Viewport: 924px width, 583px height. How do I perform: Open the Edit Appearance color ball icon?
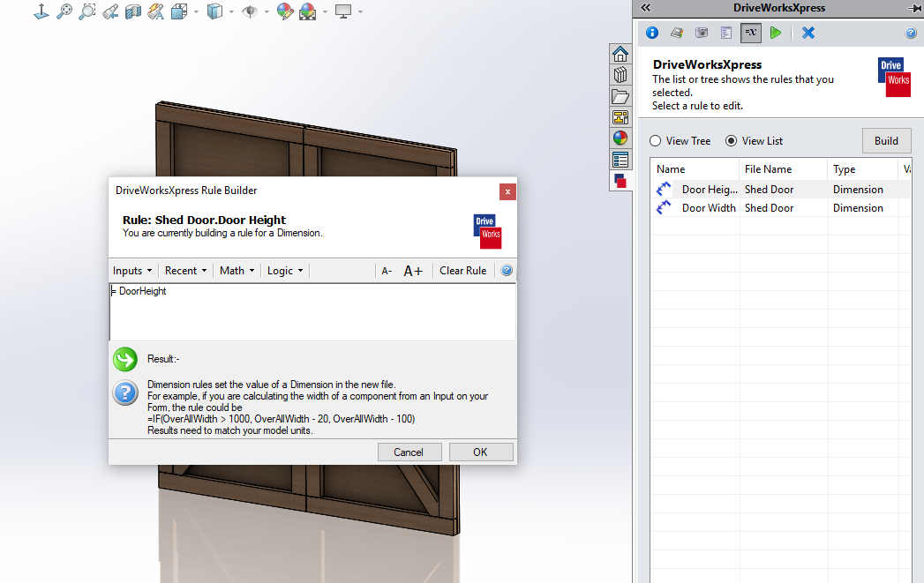click(x=284, y=11)
